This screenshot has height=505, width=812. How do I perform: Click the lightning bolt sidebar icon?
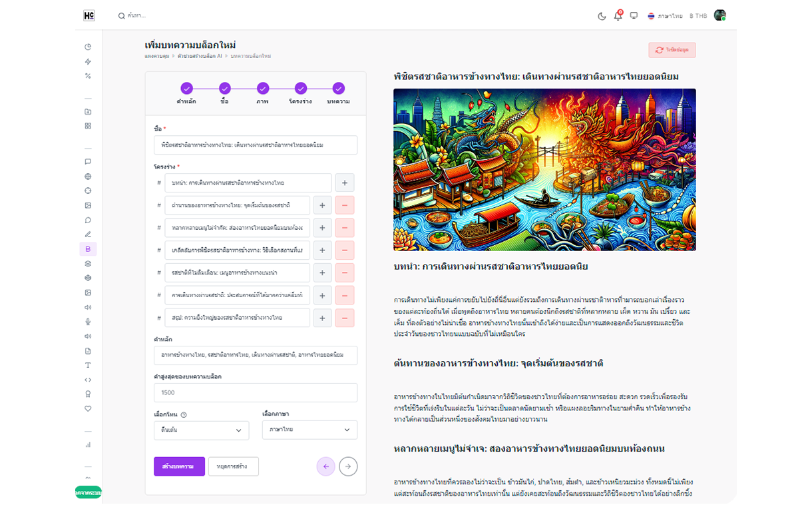(88, 61)
